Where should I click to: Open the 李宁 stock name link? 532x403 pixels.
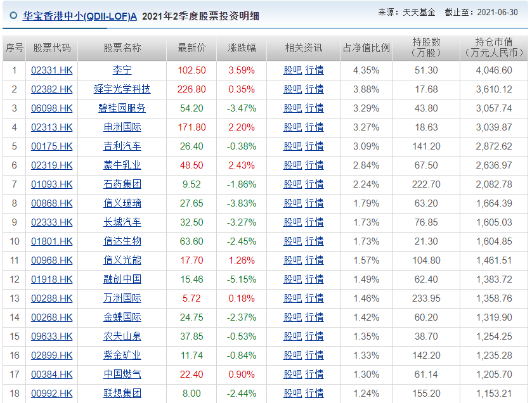click(122, 70)
